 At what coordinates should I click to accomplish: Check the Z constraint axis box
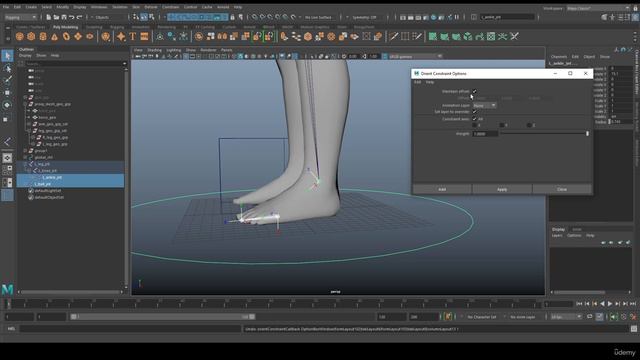point(529,125)
